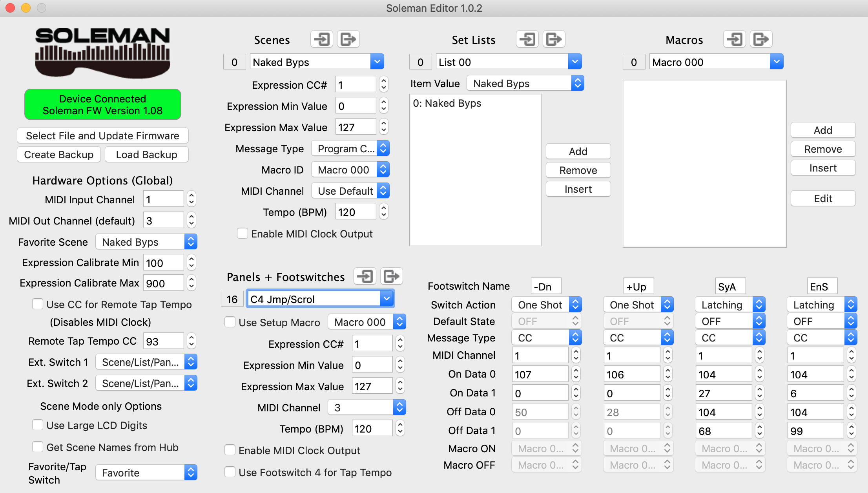Image resolution: width=868 pixels, height=493 pixels.
Task: Click Remove button in the Set Lists section
Action: point(578,170)
